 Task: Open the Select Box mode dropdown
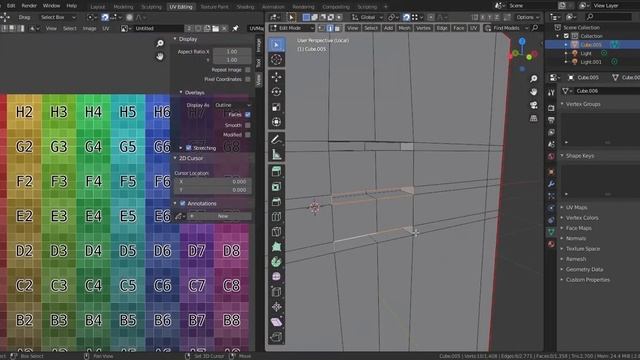(x=58, y=17)
